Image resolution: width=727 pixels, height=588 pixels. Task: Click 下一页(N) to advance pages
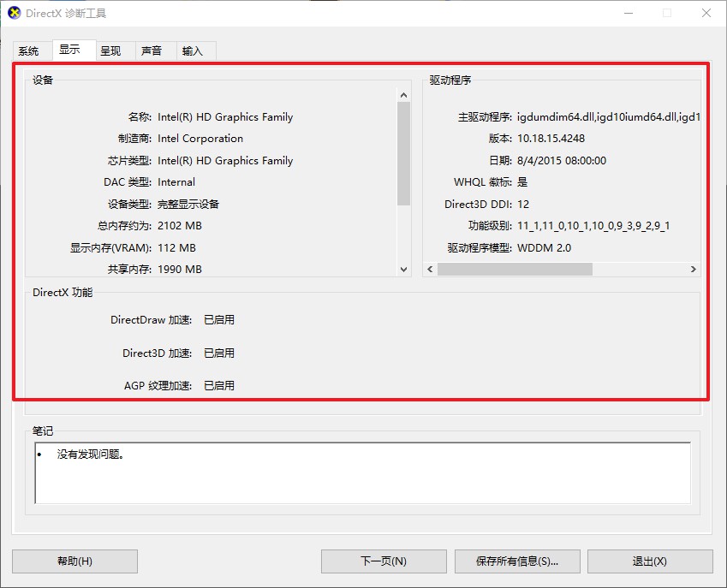(x=383, y=561)
